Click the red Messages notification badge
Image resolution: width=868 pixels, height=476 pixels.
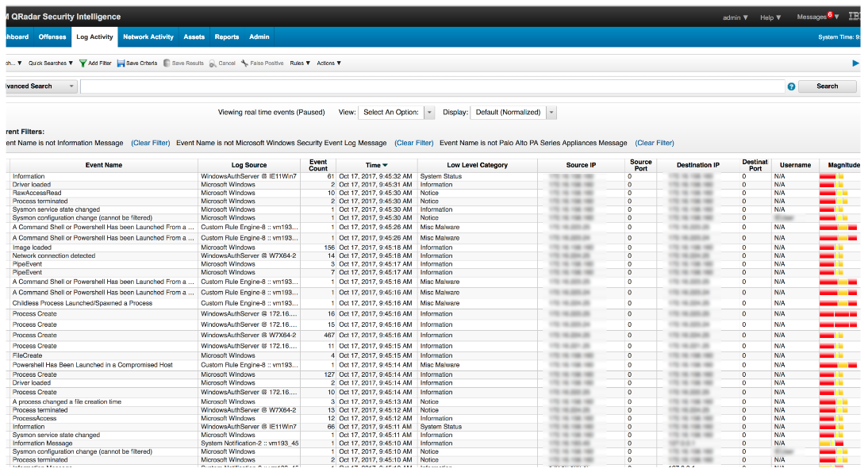[x=830, y=14]
